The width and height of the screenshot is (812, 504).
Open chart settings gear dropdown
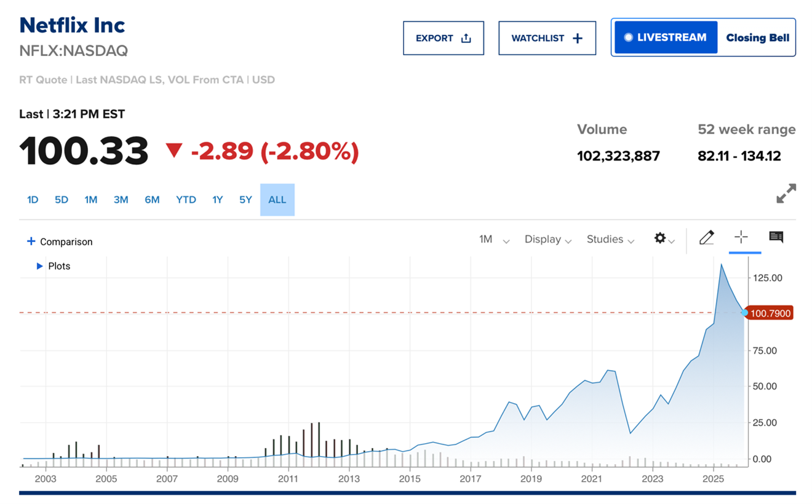tap(664, 238)
